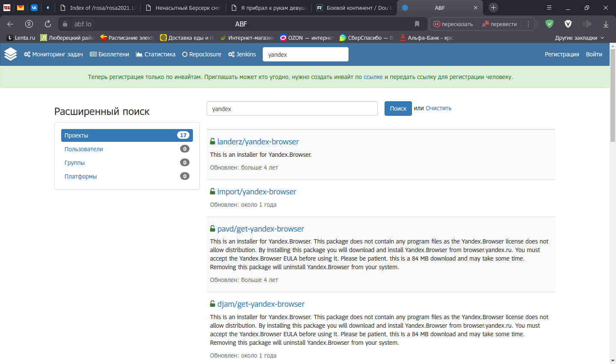Open the pinned VK tab
616x364 pixels.
tap(34, 8)
